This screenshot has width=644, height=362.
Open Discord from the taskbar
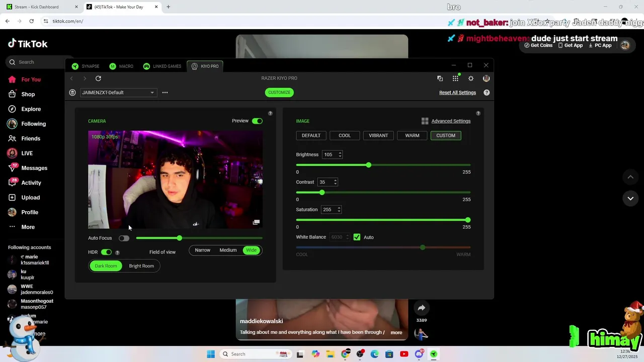pyautogui.click(x=419, y=354)
